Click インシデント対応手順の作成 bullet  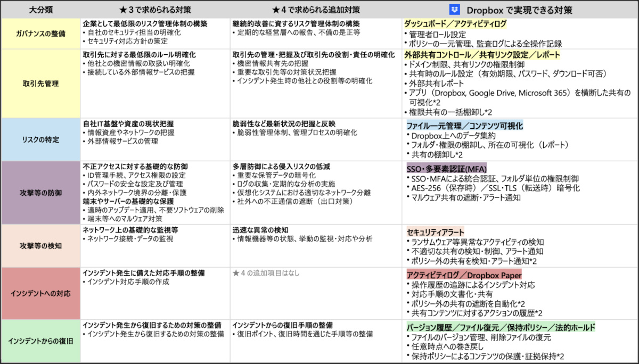click(x=126, y=282)
